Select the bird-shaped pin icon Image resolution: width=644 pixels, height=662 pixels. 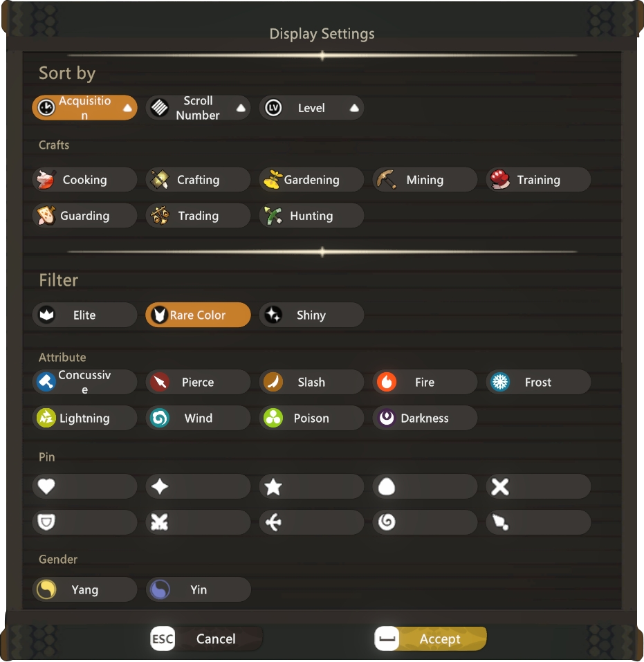(x=311, y=522)
